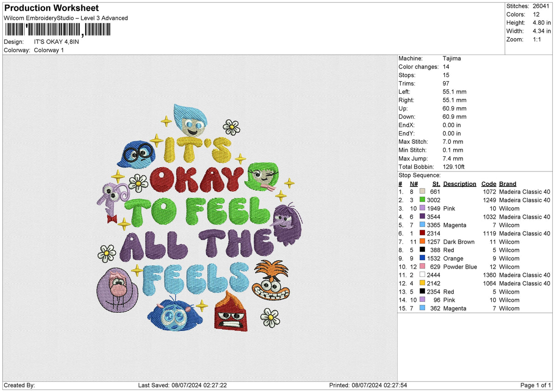Select the blue swatch labeled Orange
The image size is (555, 392).
point(422,258)
